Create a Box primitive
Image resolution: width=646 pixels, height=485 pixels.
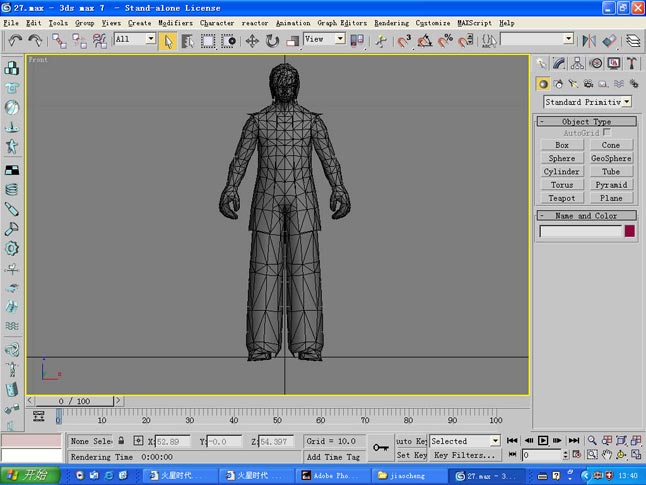[x=562, y=145]
